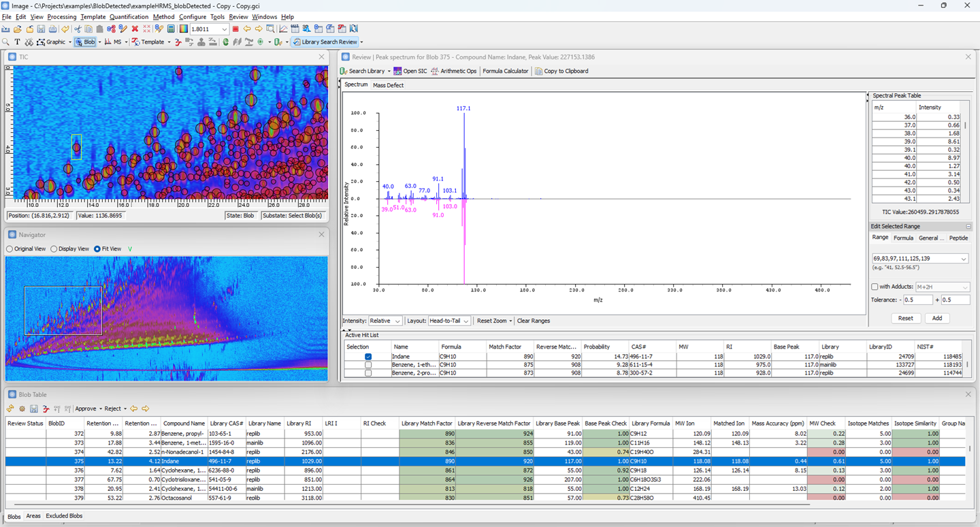The height and width of the screenshot is (527, 980).
Task: Select the Original View radio button
Action: 10,249
